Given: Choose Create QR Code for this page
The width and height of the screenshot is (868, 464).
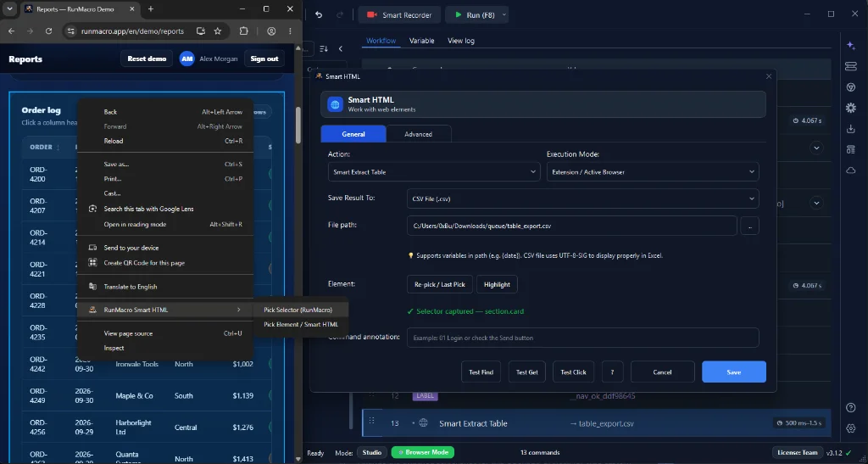Looking at the screenshot, I should tap(165, 262).
